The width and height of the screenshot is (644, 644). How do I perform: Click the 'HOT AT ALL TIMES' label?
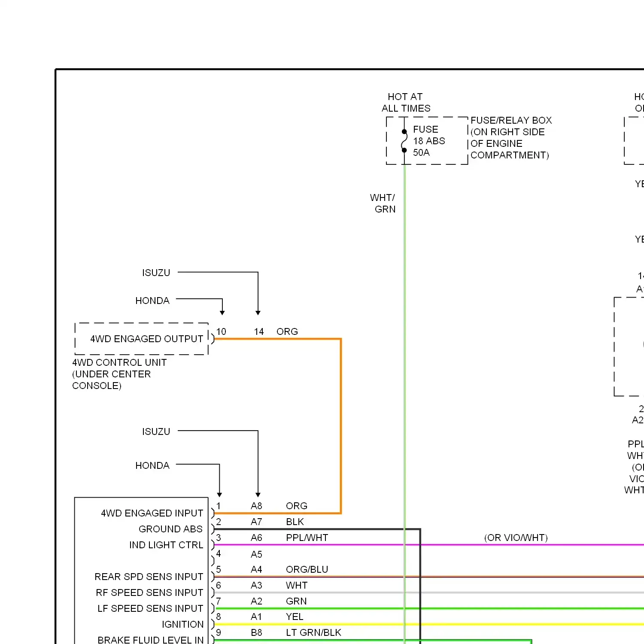coord(406,103)
